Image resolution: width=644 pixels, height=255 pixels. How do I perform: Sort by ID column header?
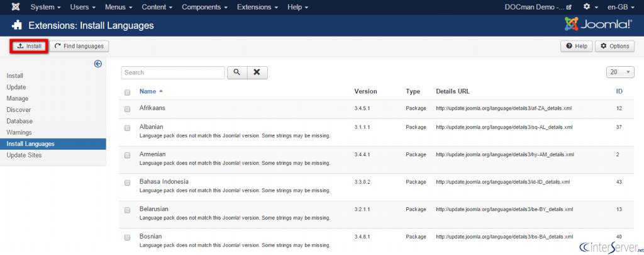point(619,91)
